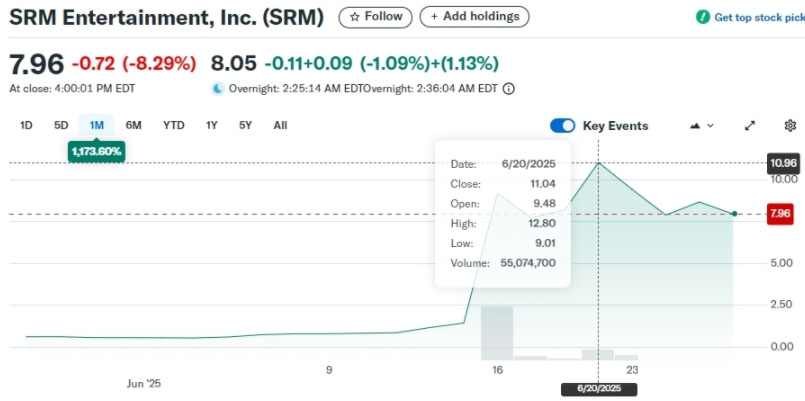The height and width of the screenshot is (401, 805).
Task: Click the overnight moon icon
Action: 218,89
